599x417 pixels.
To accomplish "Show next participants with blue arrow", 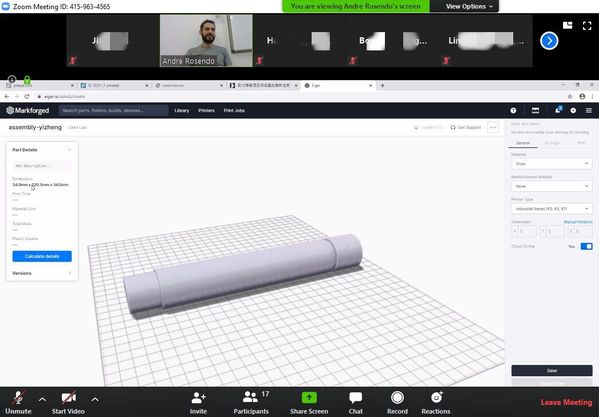I will (549, 41).
